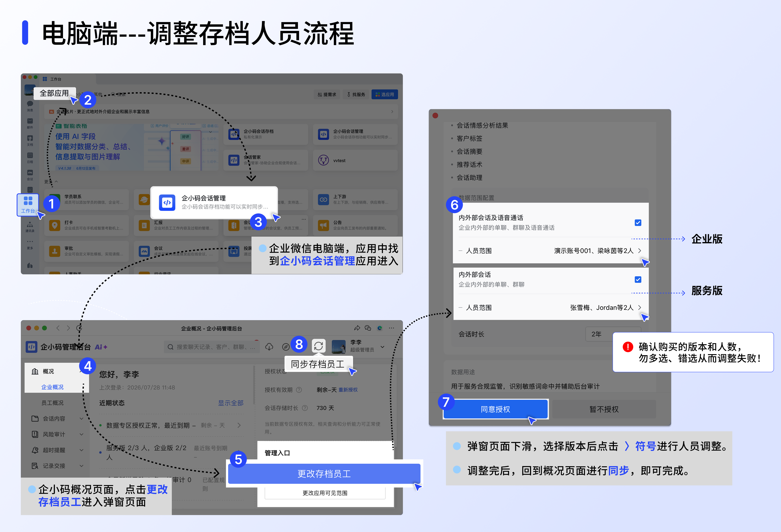Open 上下游 app card
The height and width of the screenshot is (532, 781).
(x=355, y=199)
